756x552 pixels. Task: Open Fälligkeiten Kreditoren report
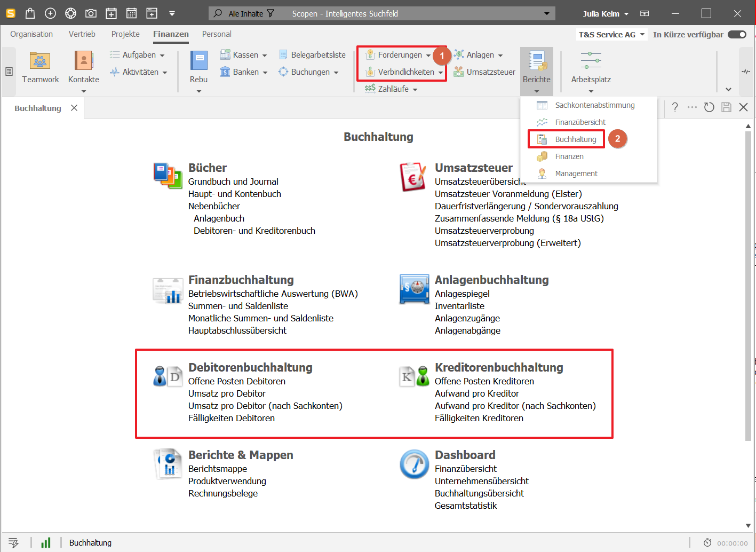coord(479,418)
